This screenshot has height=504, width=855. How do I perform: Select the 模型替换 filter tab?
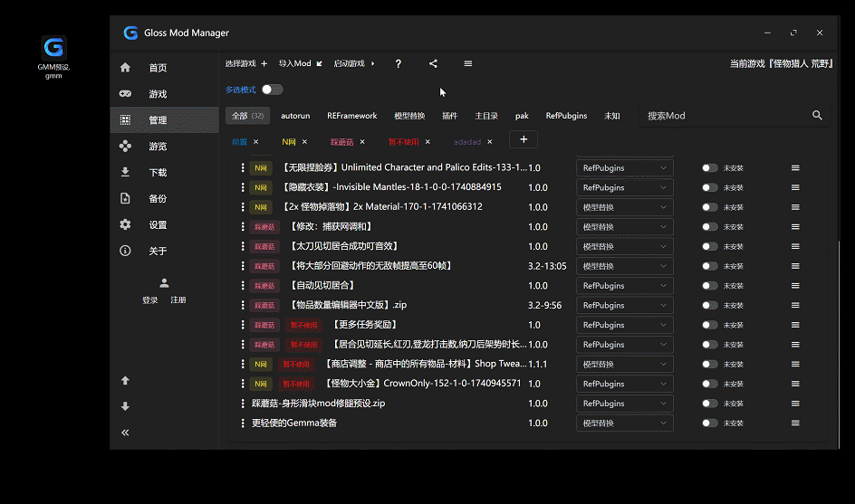[409, 116]
